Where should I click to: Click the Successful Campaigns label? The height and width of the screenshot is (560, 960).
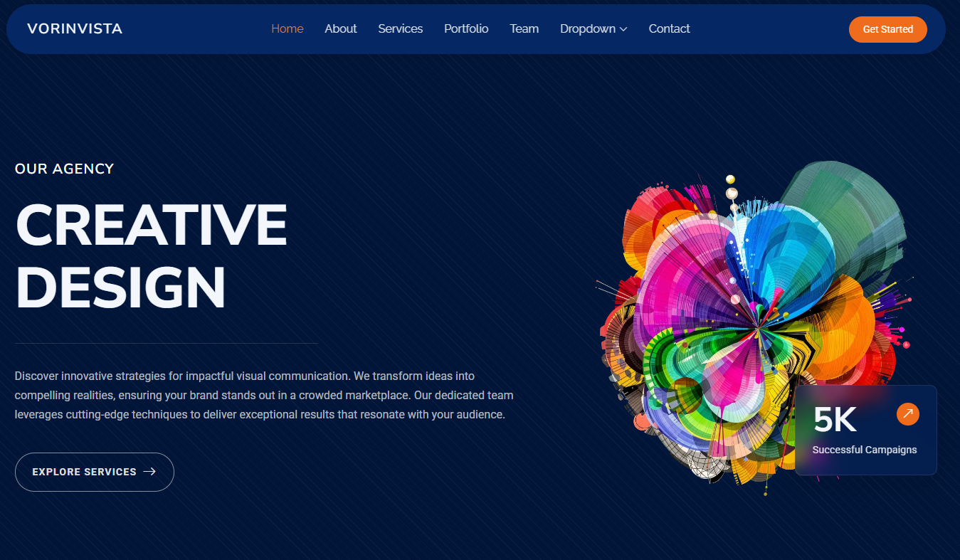coord(865,450)
